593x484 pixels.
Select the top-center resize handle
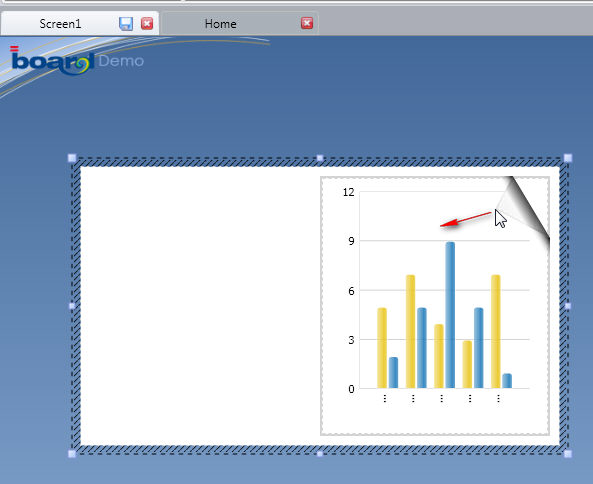pyautogui.click(x=320, y=158)
